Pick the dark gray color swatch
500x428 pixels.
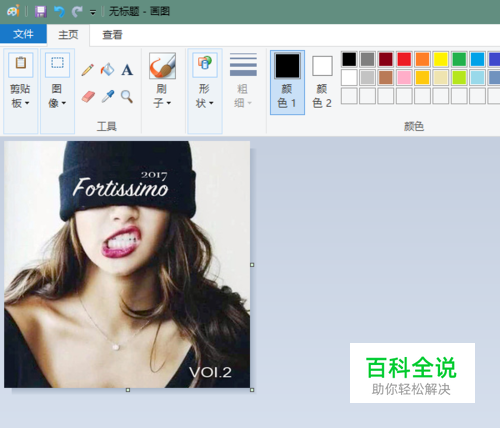coord(368,59)
